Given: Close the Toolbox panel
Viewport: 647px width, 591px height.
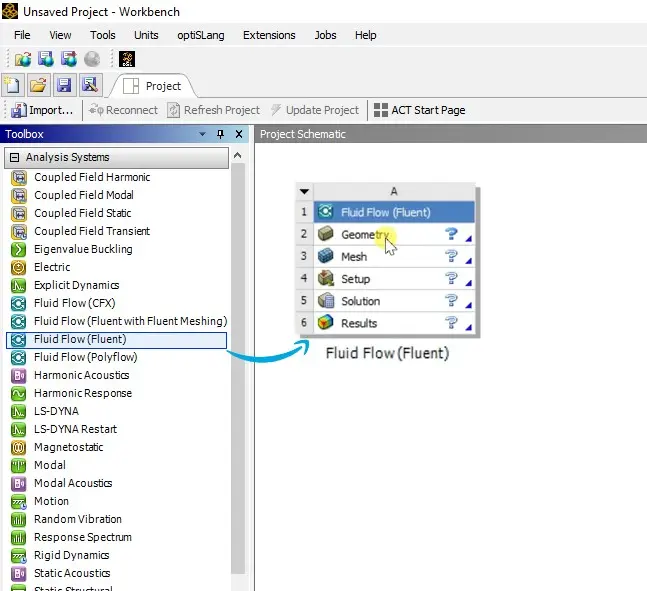Looking at the screenshot, I should (x=239, y=134).
